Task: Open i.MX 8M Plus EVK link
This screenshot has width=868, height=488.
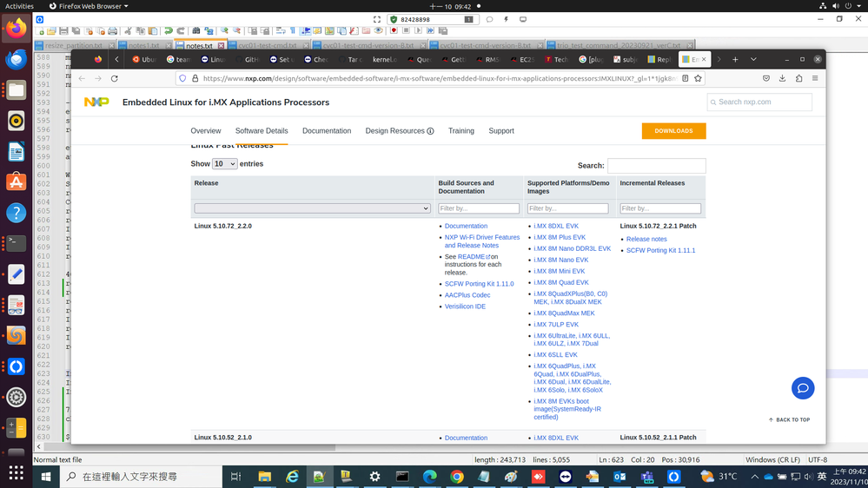Action: click(560, 237)
